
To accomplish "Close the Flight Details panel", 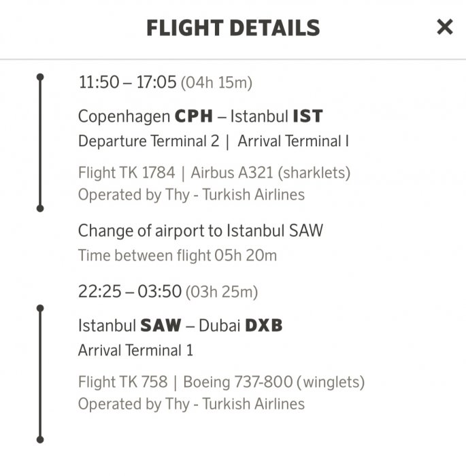I will tap(444, 27).
